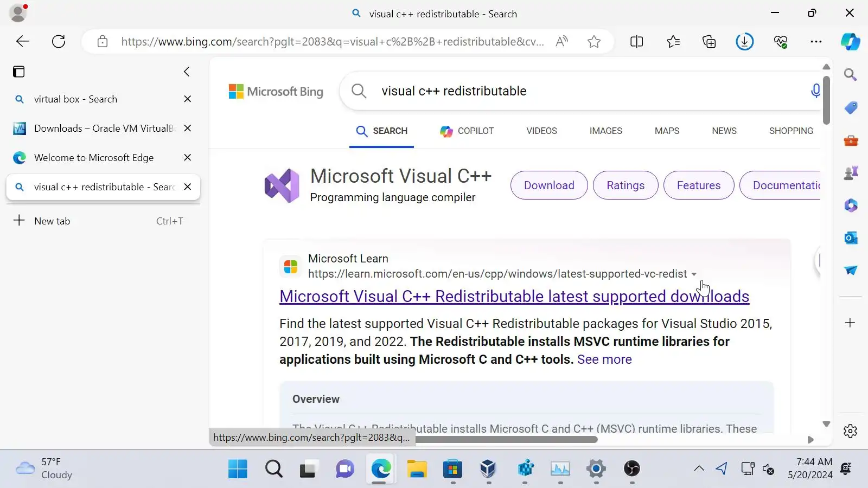The width and height of the screenshot is (868, 488).
Task: Click the Visual Studio logo image
Action: pos(282,185)
